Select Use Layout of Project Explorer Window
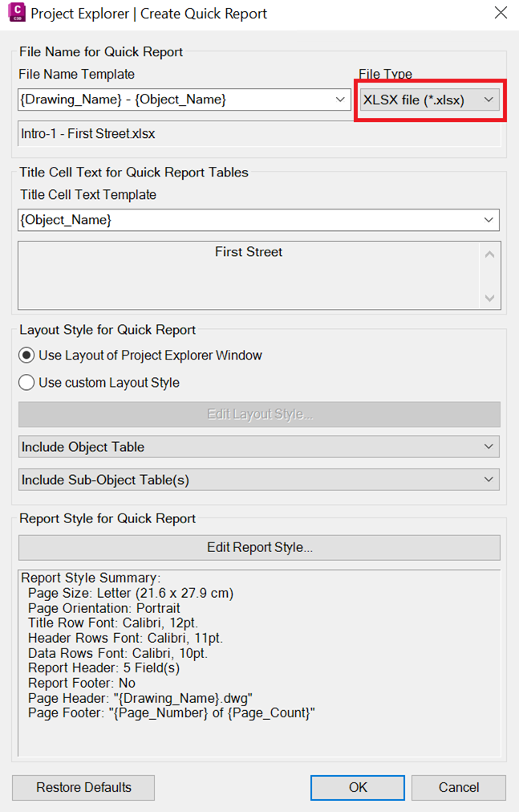The height and width of the screenshot is (812, 519). [x=27, y=355]
